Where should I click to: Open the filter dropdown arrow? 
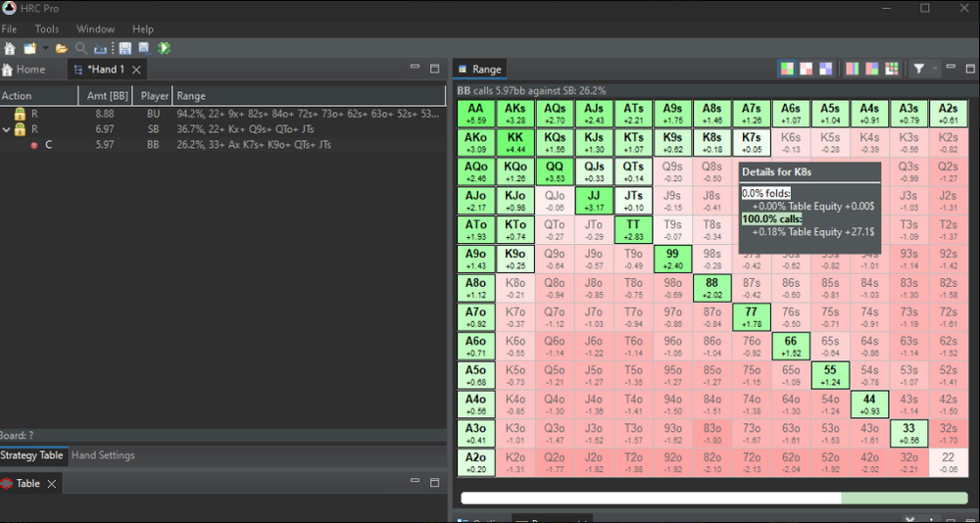point(935,69)
